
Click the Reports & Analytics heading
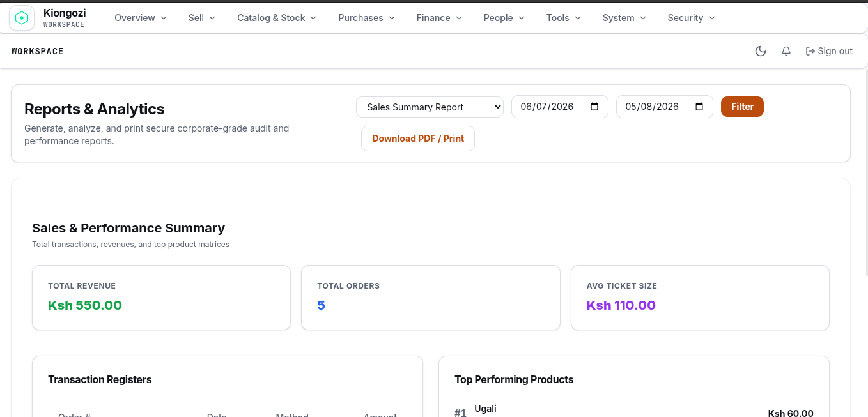pyautogui.click(x=95, y=109)
